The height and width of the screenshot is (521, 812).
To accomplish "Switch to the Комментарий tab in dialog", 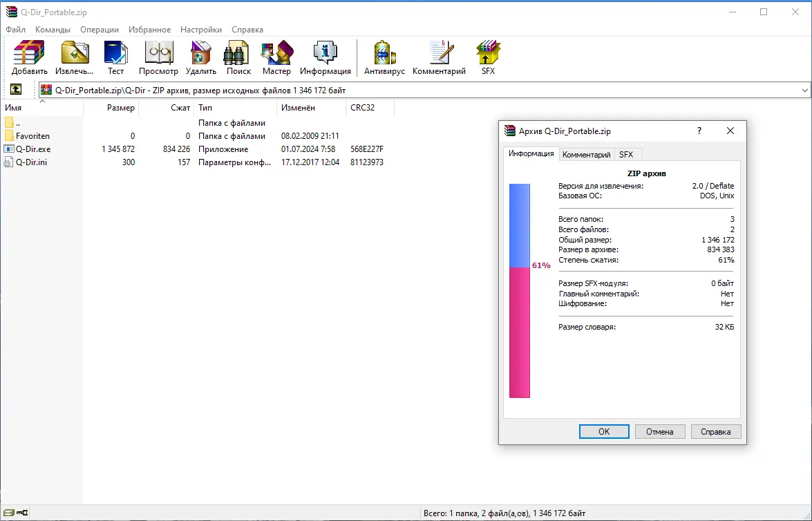I will (x=586, y=154).
